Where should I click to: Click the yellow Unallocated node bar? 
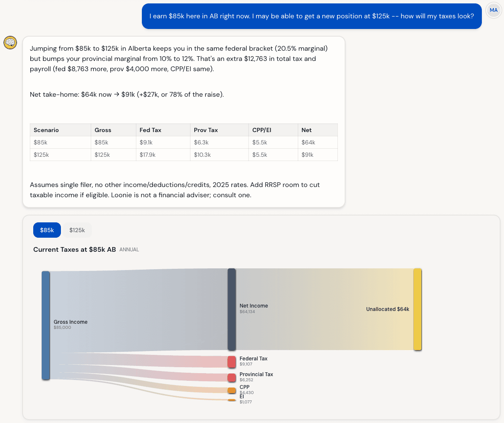coord(417,309)
